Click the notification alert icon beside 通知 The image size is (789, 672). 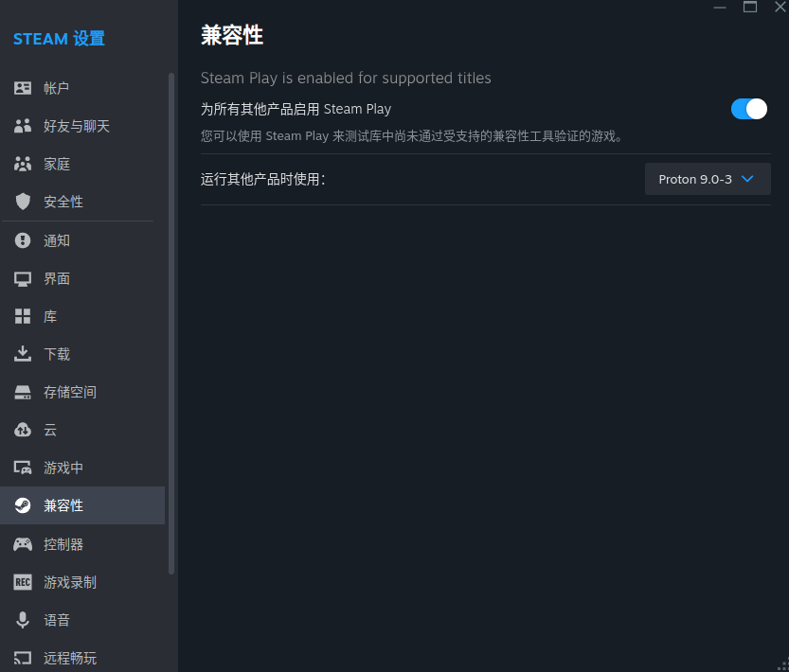(x=23, y=240)
